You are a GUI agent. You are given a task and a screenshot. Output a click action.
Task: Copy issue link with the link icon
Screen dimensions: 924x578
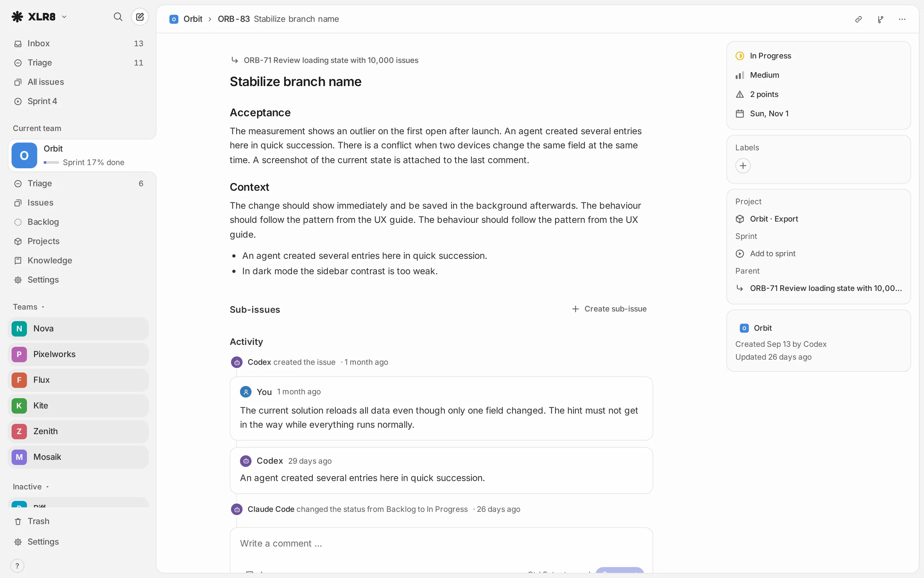[858, 19]
